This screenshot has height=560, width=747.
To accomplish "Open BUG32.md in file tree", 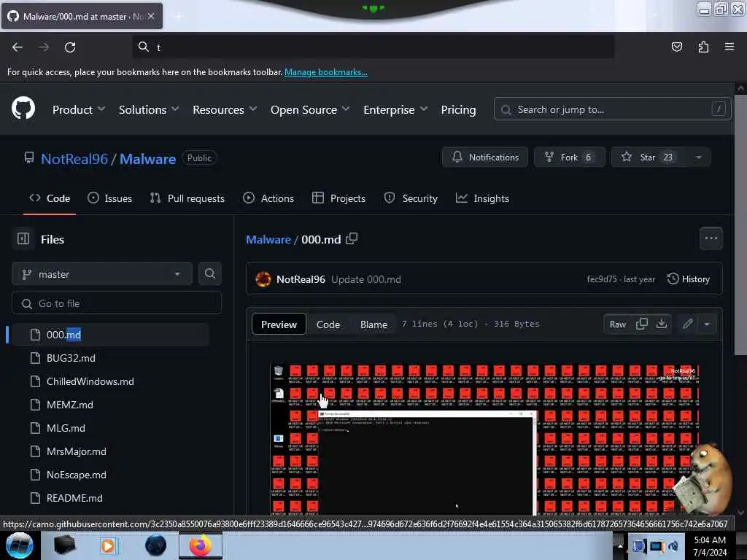I will pos(71,358).
